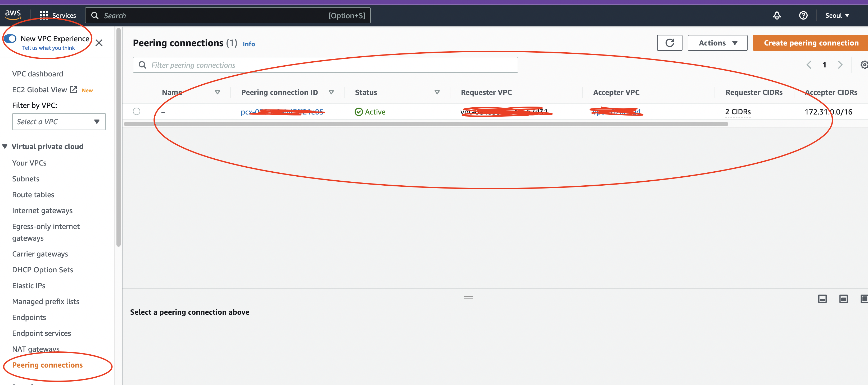868x385 pixels.
Task: Select the peering connection row radio button
Action: click(137, 112)
